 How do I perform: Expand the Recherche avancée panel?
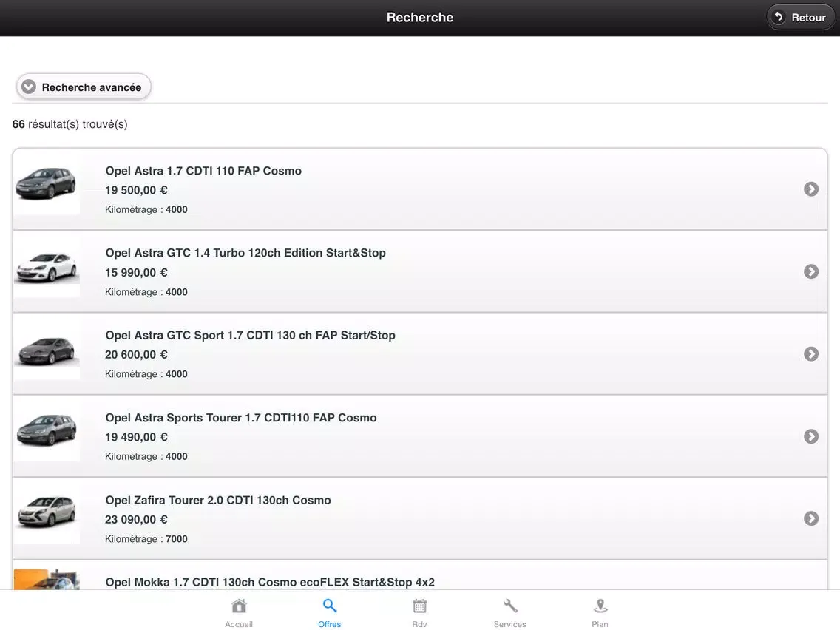[83, 87]
